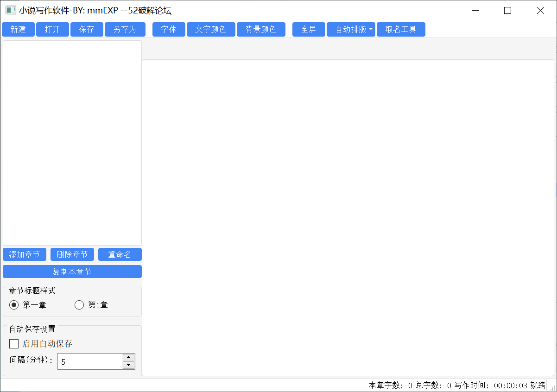The height and width of the screenshot is (392, 557).
Task: Decrease autosave interval with down arrow
Action: click(128, 365)
